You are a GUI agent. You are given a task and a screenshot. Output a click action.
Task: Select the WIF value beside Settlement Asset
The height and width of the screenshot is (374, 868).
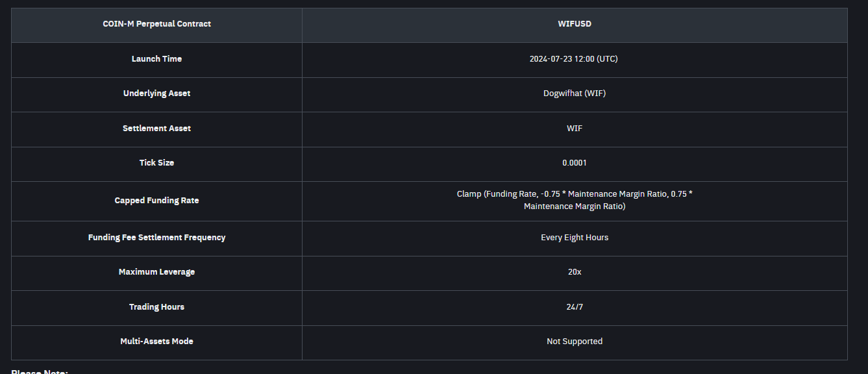pyautogui.click(x=575, y=129)
